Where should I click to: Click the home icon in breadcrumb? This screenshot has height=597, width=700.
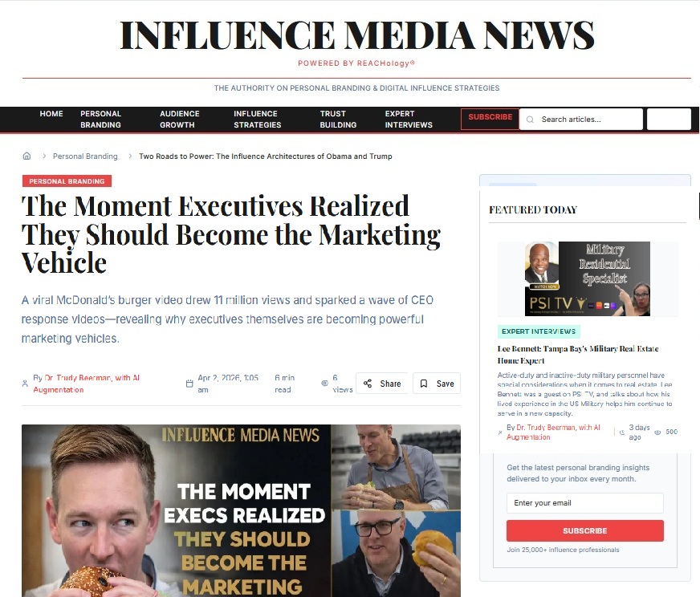(26, 156)
